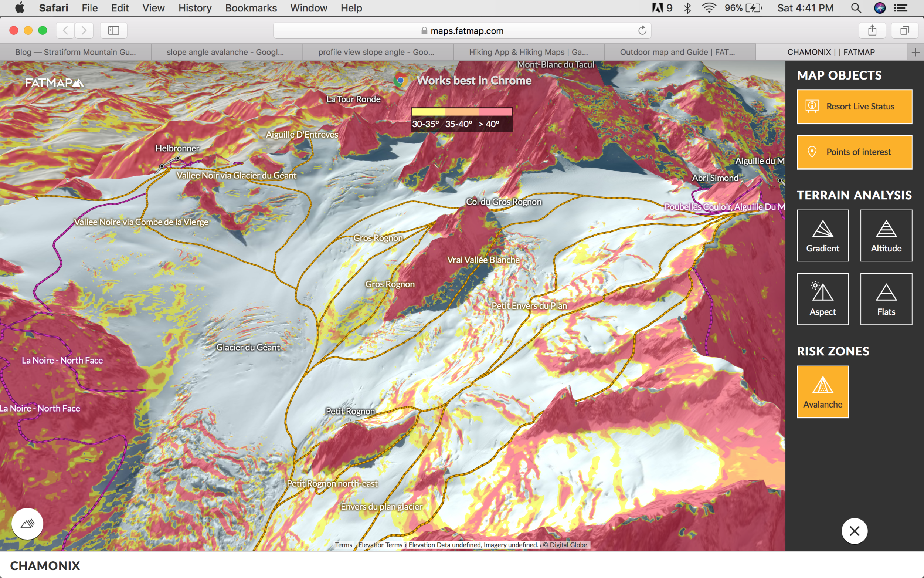Toggle the Gradient terrain analysis
The height and width of the screenshot is (578, 924).
coord(822,235)
